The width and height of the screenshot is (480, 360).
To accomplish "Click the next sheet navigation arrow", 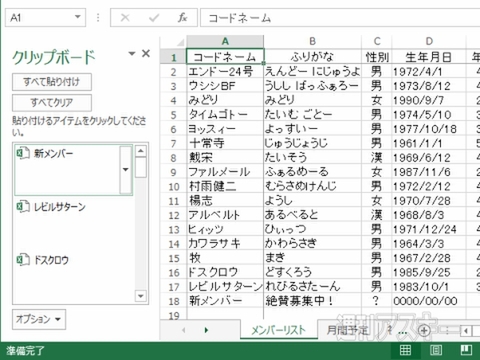I will click(206, 330).
